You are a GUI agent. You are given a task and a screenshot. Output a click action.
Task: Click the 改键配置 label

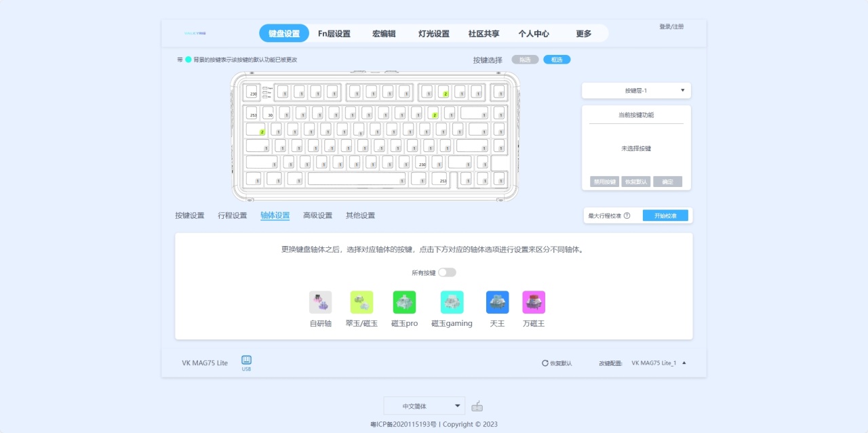tap(610, 363)
